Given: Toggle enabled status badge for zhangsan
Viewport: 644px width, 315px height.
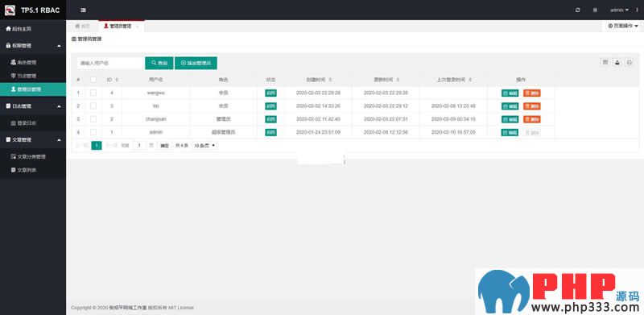Looking at the screenshot, I should tap(270, 119).
